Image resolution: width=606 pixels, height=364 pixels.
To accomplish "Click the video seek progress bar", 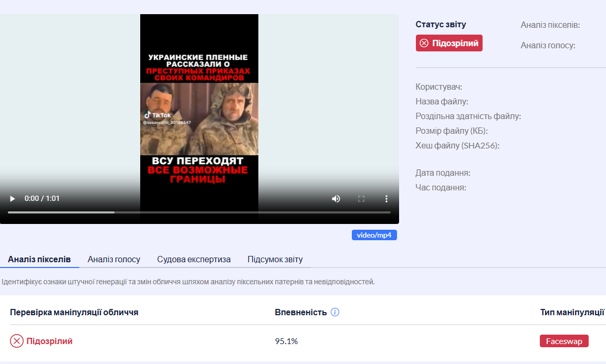I will (199, 212).
